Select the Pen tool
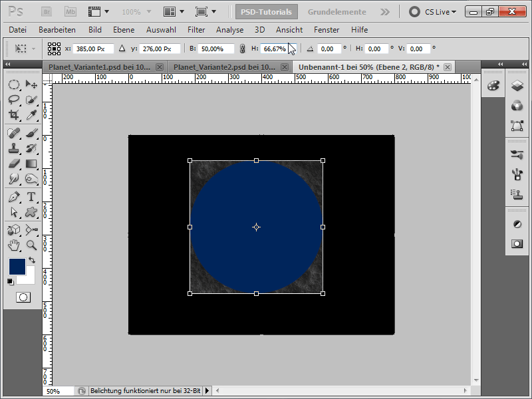Image resolution: width=532 pixels, height=399 pixels. 13,197
